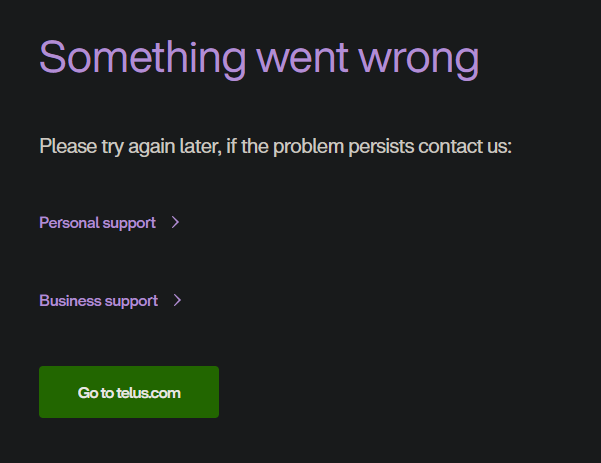Expand Business support using its right chevron

[177, 301]
